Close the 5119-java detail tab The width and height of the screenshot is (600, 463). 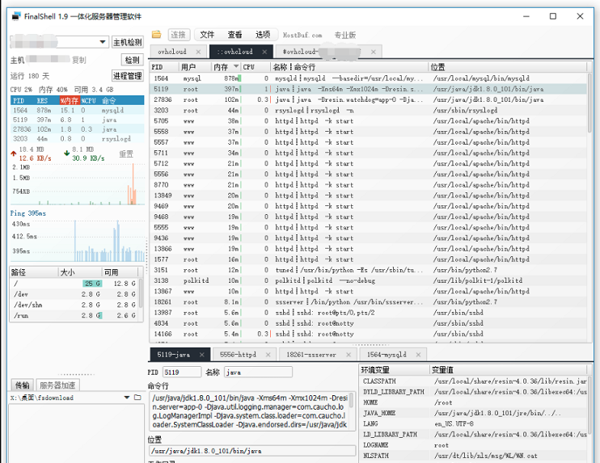[203, 355]
